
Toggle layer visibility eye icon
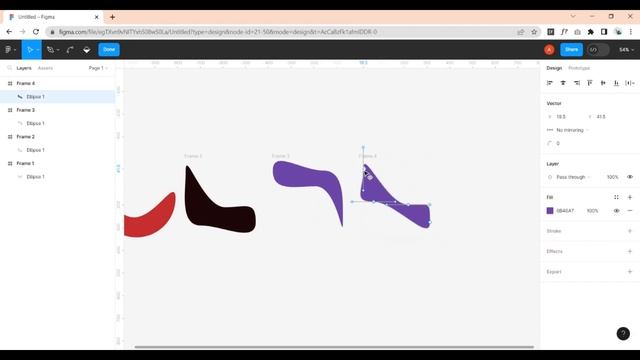tap(630, 177)
